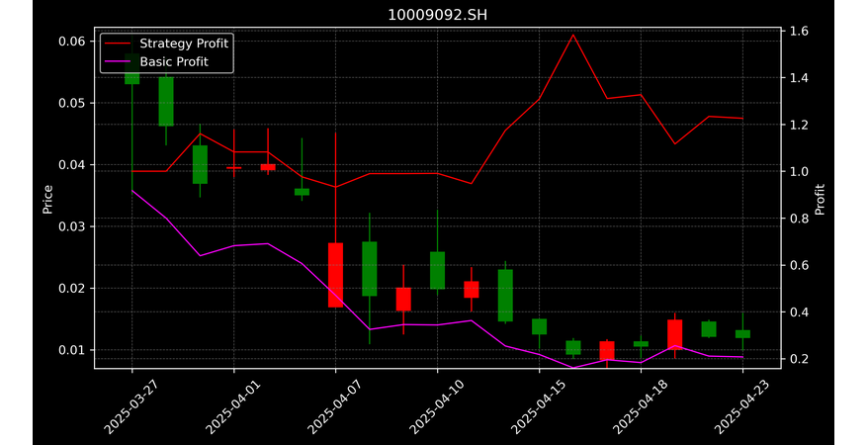Image resolution: width=868 pixels, height=445 pixels.
Task: Click the chart title 10009092.SH
Action: tap(437, 15)
